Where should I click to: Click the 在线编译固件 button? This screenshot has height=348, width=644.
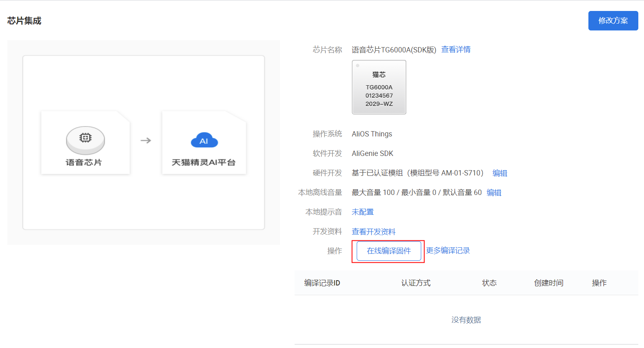(x=389, y=251)
